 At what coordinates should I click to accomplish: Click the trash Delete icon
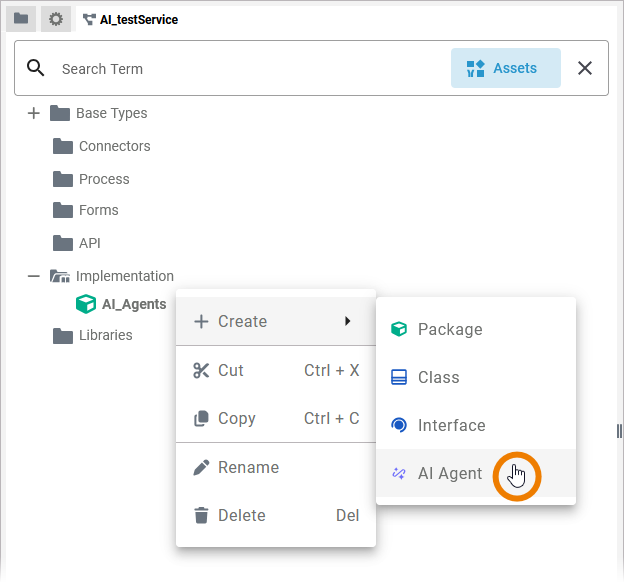coord(201,516)
